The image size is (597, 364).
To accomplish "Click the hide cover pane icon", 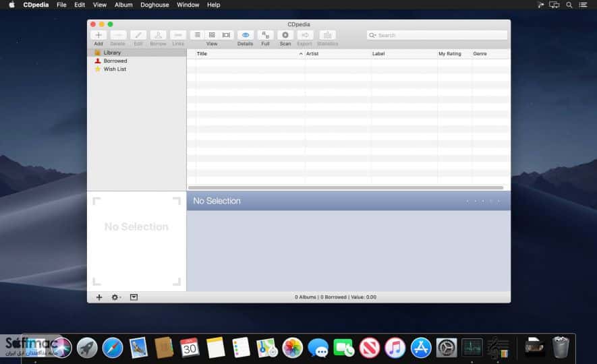I will [x=134, y=297].
